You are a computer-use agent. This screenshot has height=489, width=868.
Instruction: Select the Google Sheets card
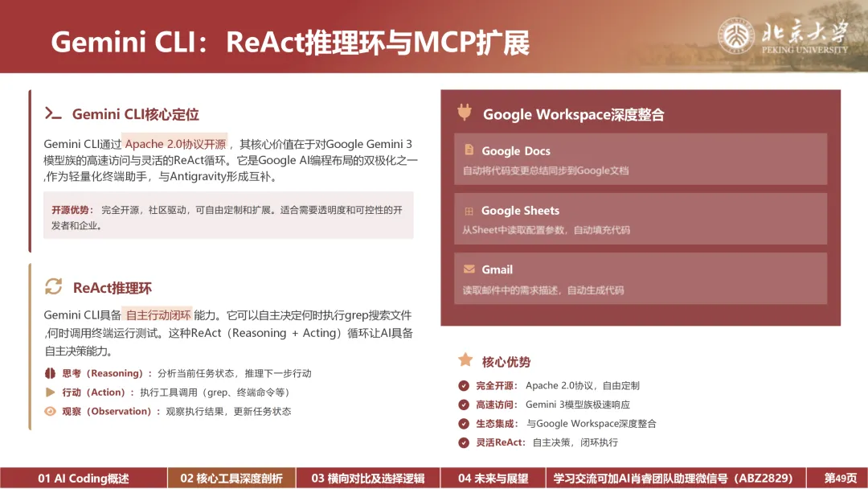[641, 219]
